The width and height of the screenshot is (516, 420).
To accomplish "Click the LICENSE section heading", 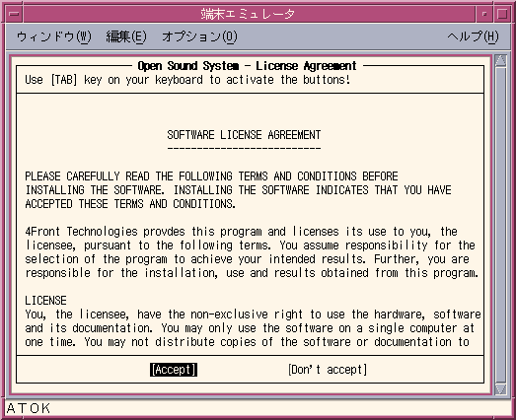I will 45,301.
